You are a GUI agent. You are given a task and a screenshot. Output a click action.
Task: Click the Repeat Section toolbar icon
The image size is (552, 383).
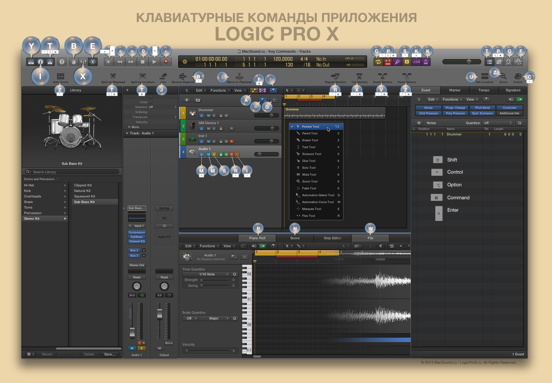click(x=335, y=76)
